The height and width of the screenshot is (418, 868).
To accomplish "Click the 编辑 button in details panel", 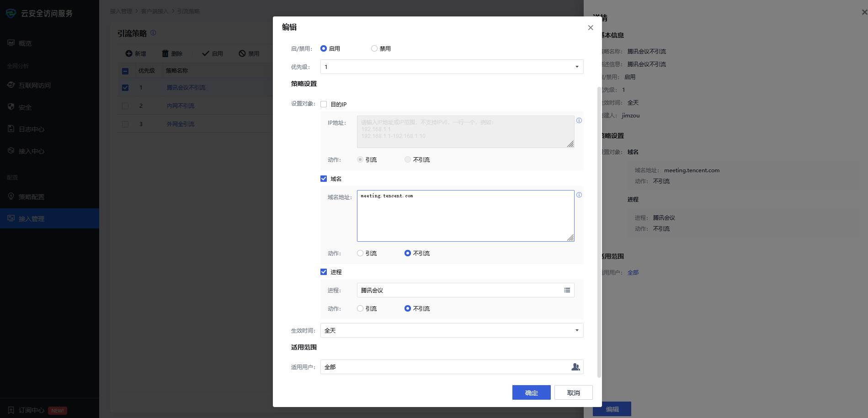I will point(612,409).
